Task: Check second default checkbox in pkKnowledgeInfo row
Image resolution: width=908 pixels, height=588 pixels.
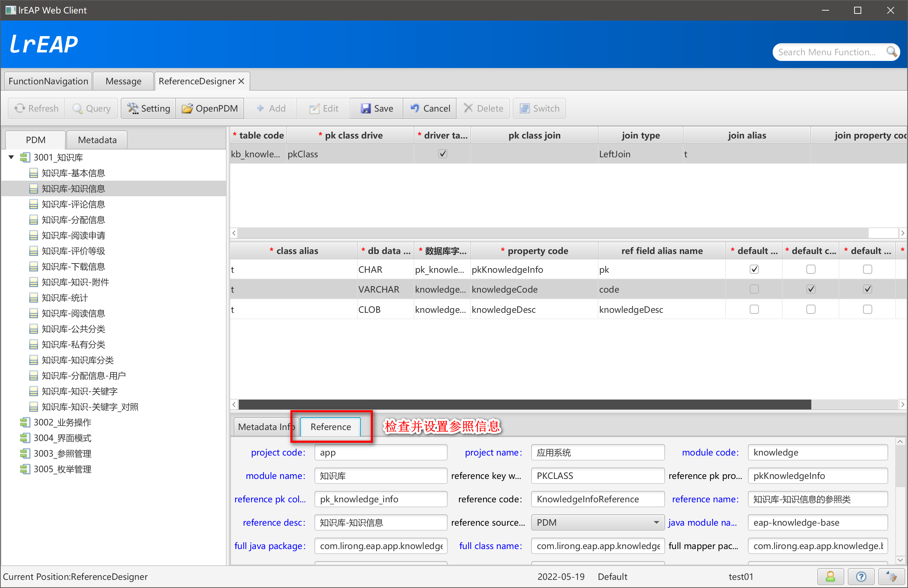Action: coord(811,270)
